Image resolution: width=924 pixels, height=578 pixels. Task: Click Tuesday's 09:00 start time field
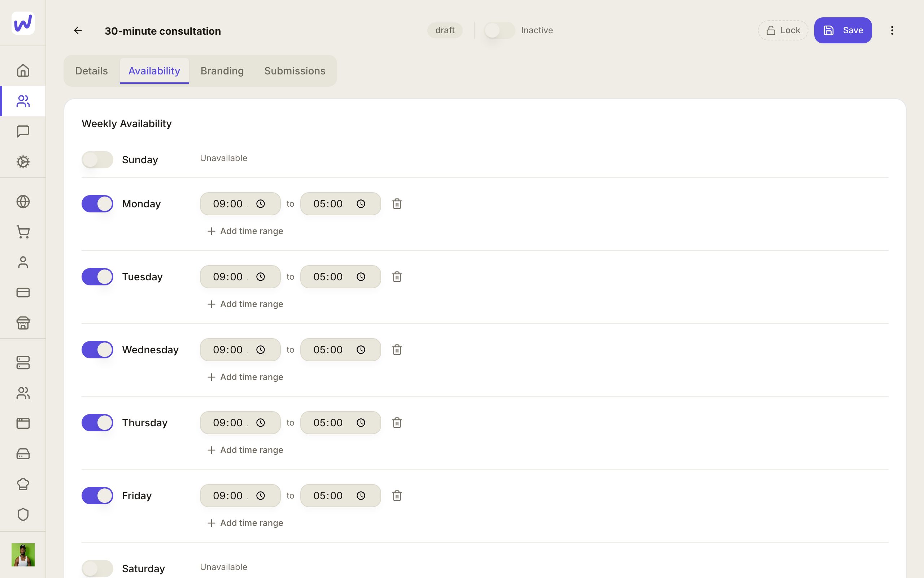tap(240, 277)
